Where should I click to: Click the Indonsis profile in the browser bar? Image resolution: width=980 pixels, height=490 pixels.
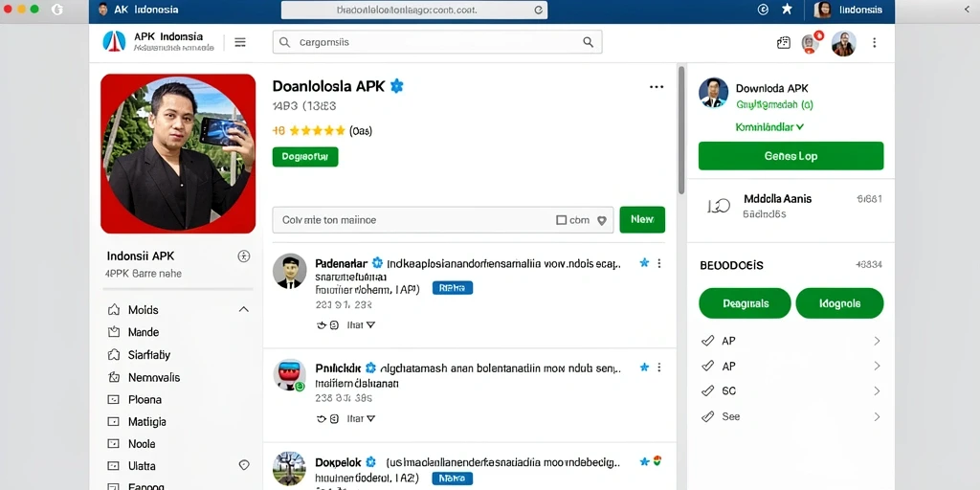(x=849, y=10)
